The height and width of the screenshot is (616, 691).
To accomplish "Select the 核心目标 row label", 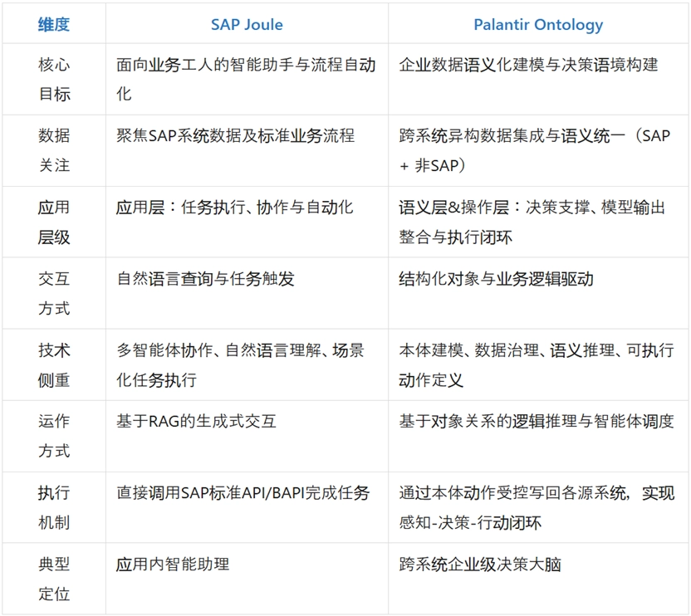I will click(54, 80).
